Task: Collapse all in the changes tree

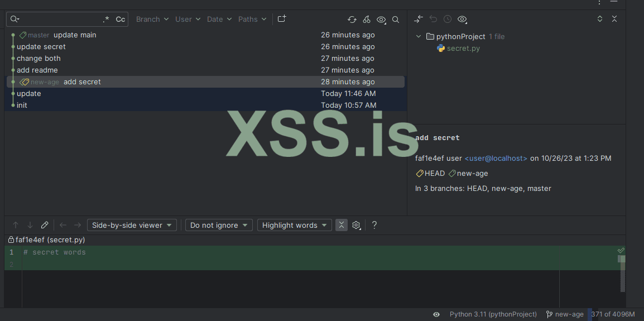Action: [x=614, y=19]
